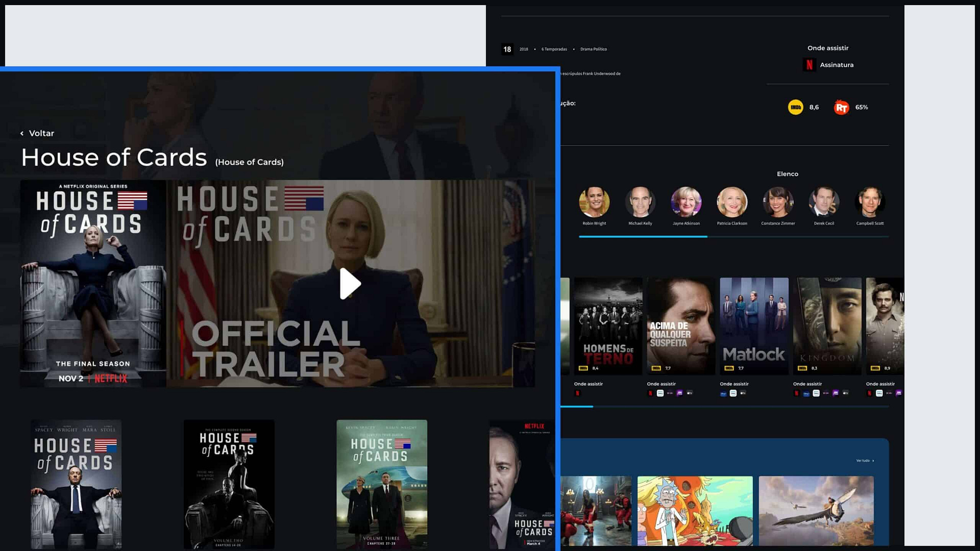Screen dimensions: 980x551
Task: Open the Homens de Terno poster
Action: (608, 327)
